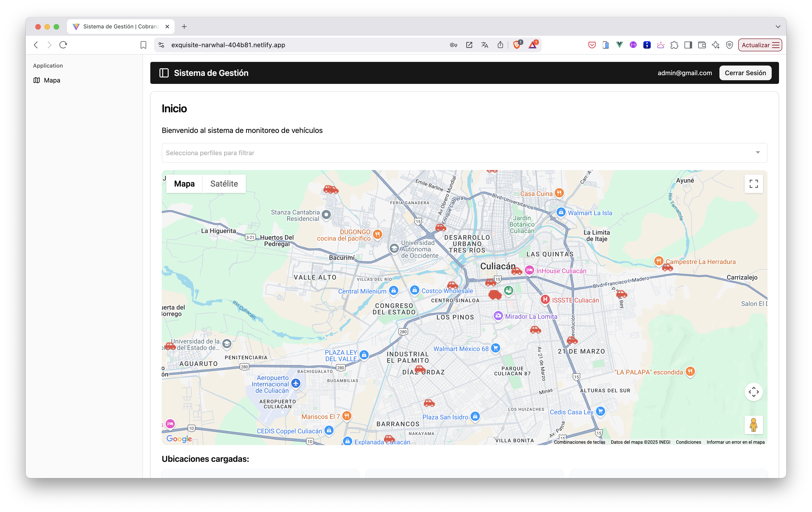Click the Brave Shields icon

517,45
